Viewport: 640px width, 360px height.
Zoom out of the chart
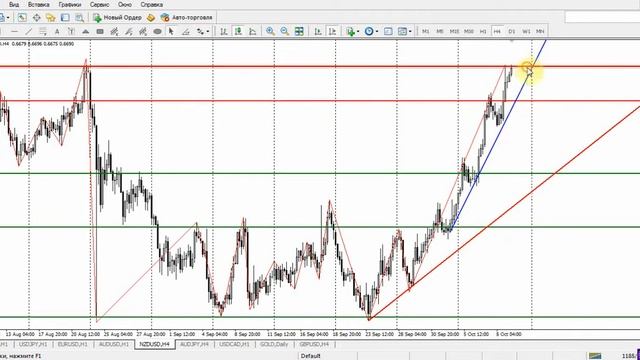(x=284, y=31)
